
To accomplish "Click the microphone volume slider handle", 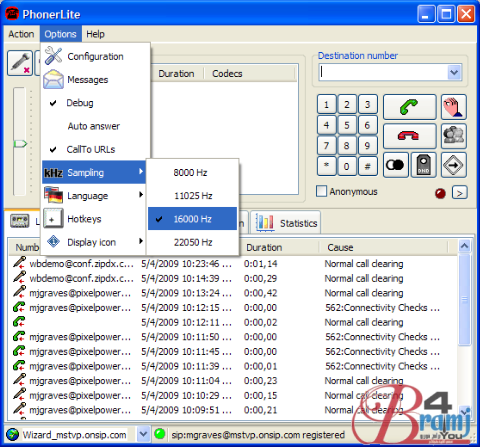I will pyautogui.click(x=20, y=144).
